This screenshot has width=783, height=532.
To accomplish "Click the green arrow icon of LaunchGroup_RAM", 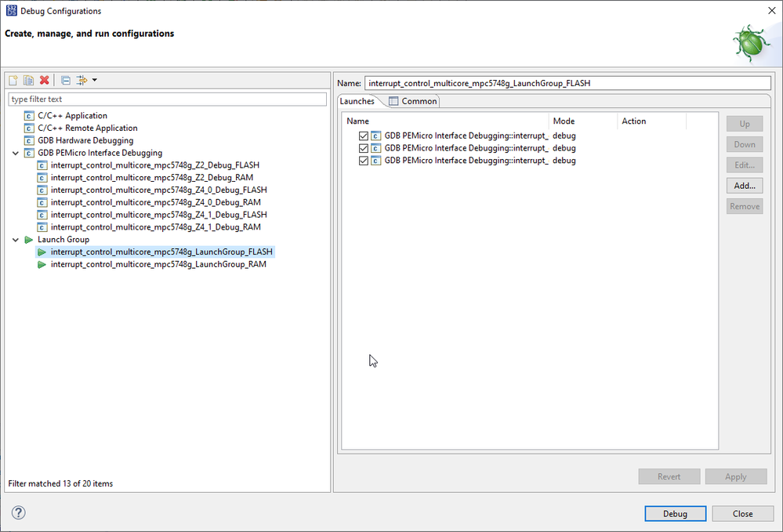I will tap(42, 265).
